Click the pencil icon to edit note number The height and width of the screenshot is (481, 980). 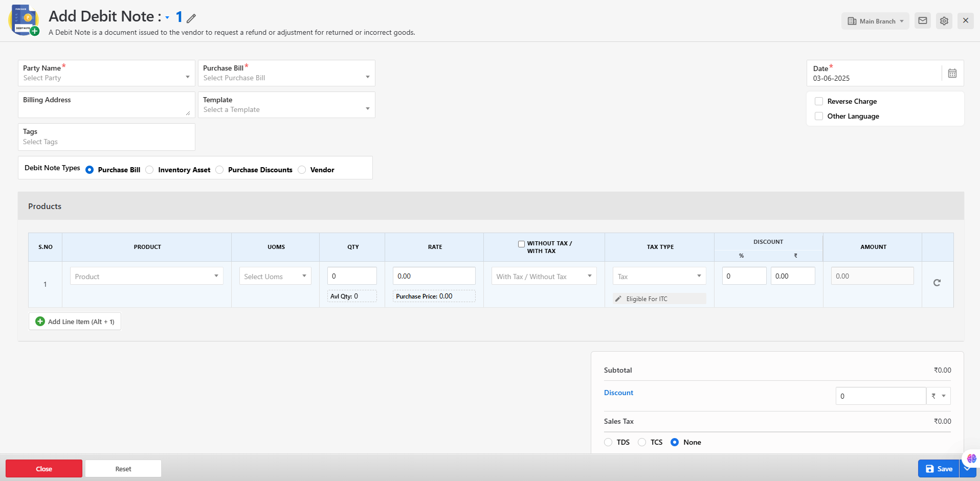click(x=191, y=18)
